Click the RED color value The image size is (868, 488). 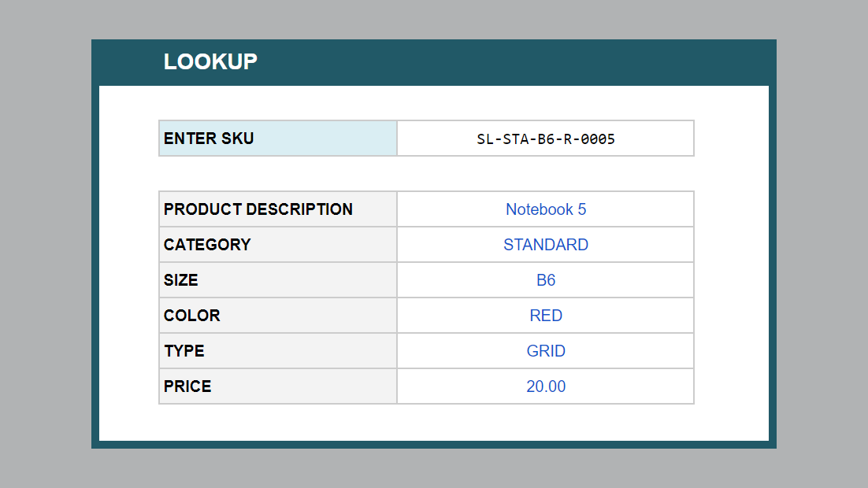[545, 316]
